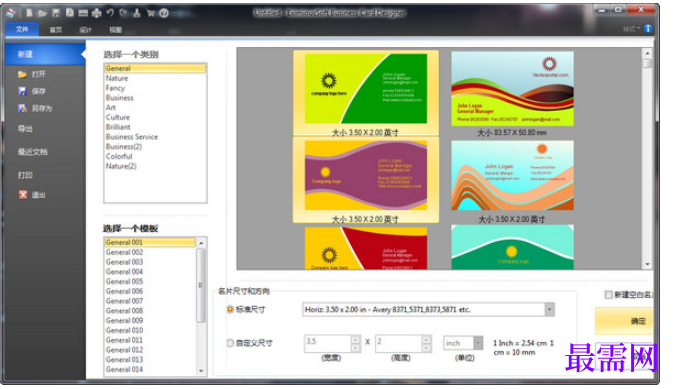This screenshot has height=389, width=677.
Task: Select the green and yellow card thumbnail
Action: coord(366,89)
